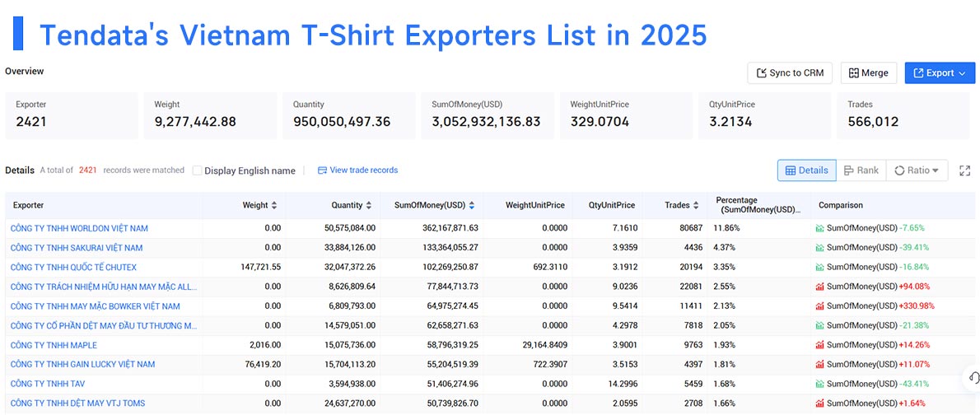The height and width of the screenshot is (420, 980).
Task: Click comparison chart icon for -21.38% row
Action: click(x=820, y=325)
